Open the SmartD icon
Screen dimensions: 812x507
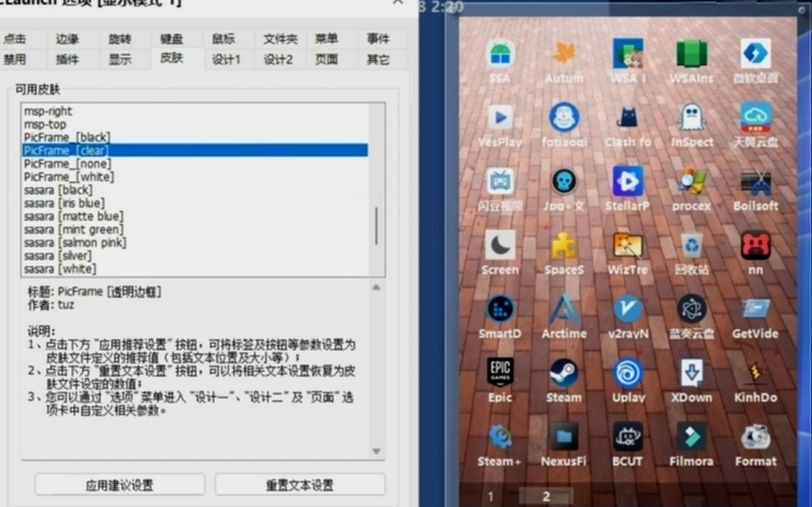click(500, 309)
